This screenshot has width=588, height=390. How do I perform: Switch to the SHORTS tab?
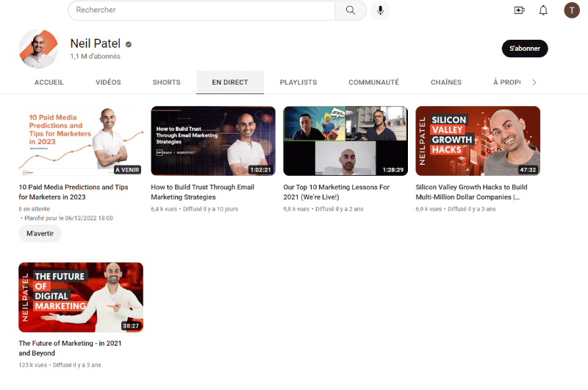click(x=166, y=82)
